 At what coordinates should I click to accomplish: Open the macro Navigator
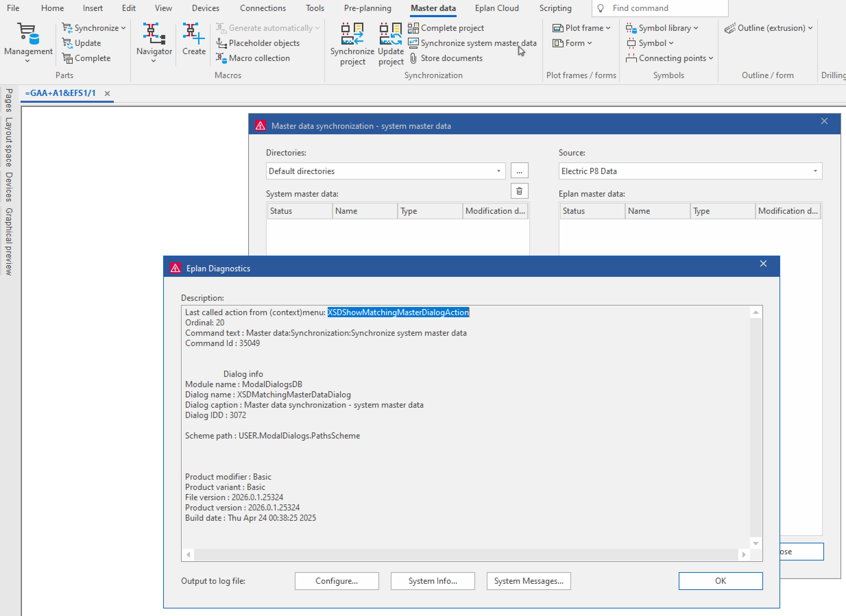[154, 42]
